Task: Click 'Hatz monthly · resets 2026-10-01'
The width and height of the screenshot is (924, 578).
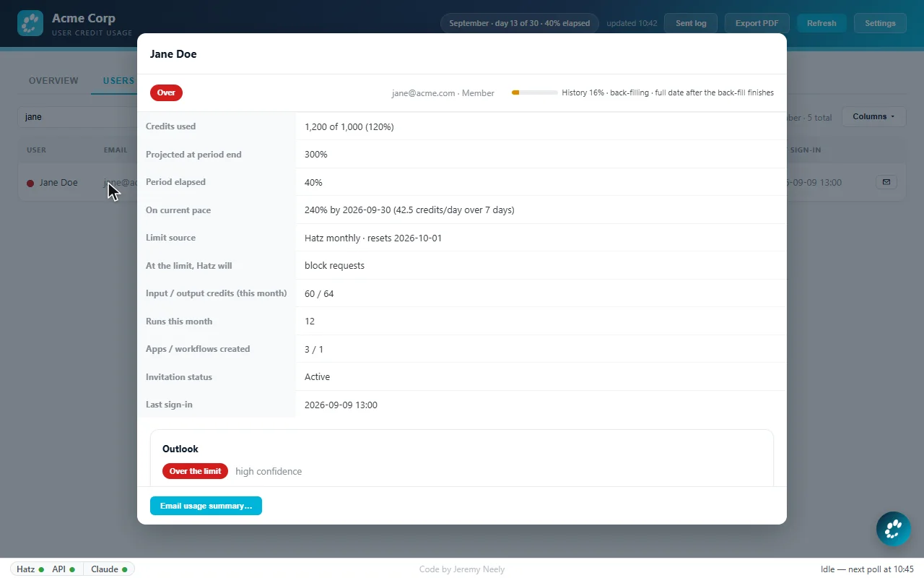Action: tap(373, 238)
